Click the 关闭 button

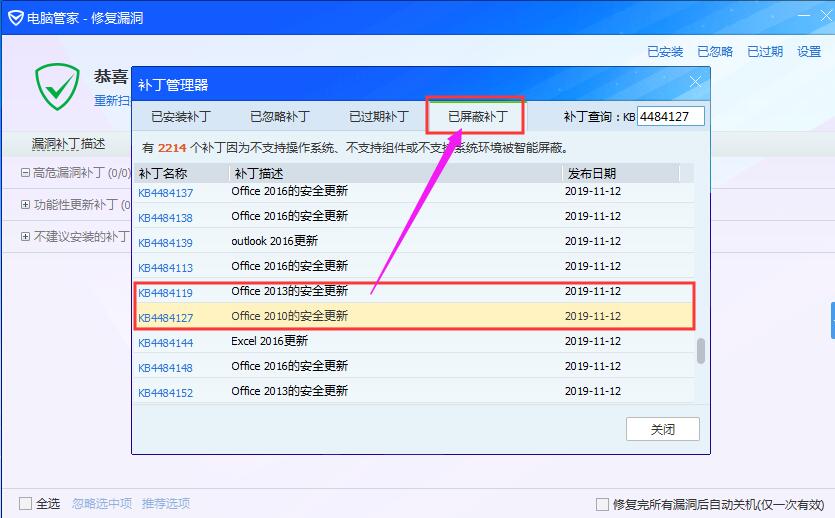point(662,429)
